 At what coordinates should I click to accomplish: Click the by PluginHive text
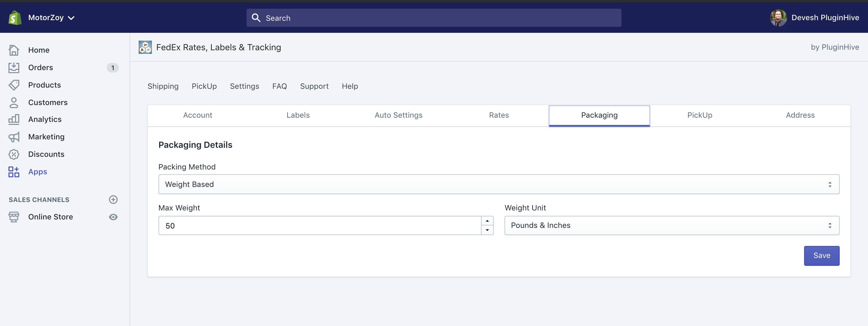coord(835,47)
